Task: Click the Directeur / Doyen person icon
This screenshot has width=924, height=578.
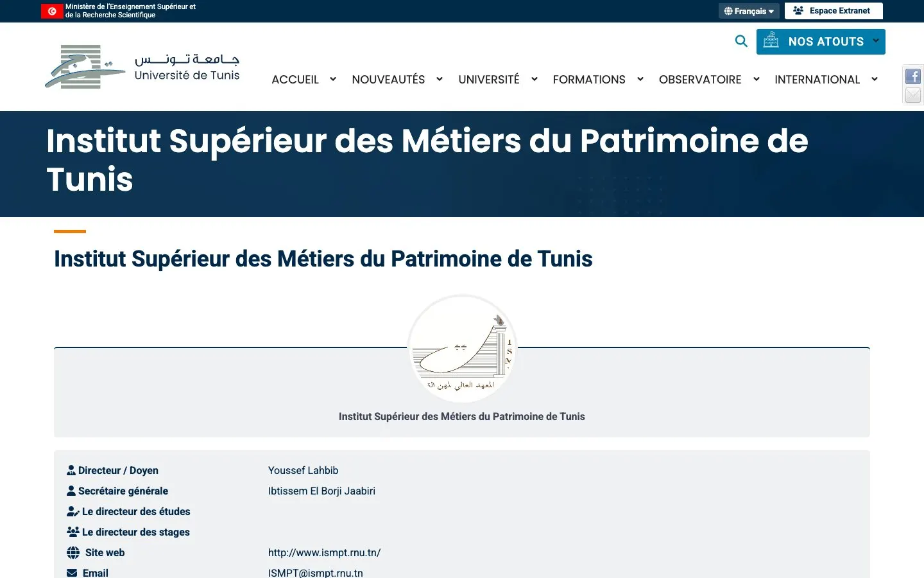Action: tap(71, 470)
